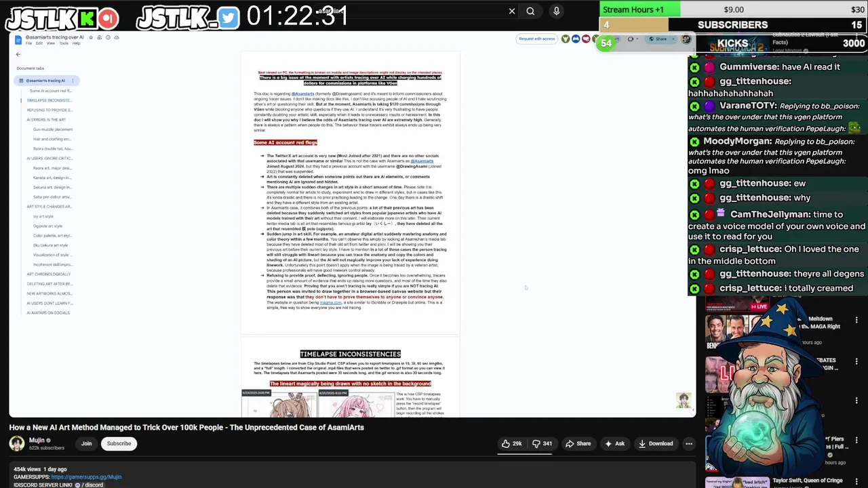The width and height of the screenshot is (868, 488).
Task: Open Ixy art style outline entry
Action: point(43,216)
